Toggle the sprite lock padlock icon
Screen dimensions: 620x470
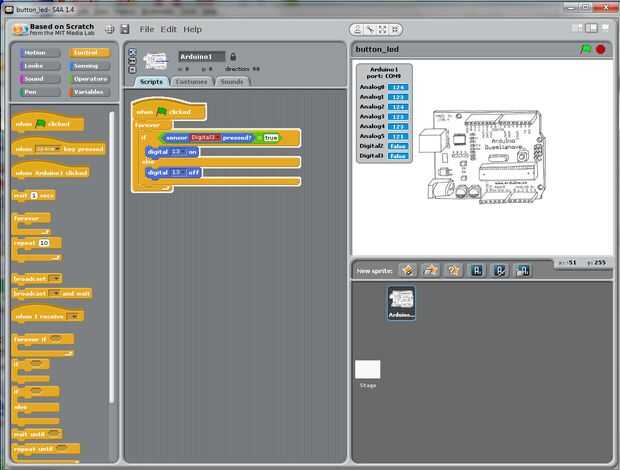point(233,57)
